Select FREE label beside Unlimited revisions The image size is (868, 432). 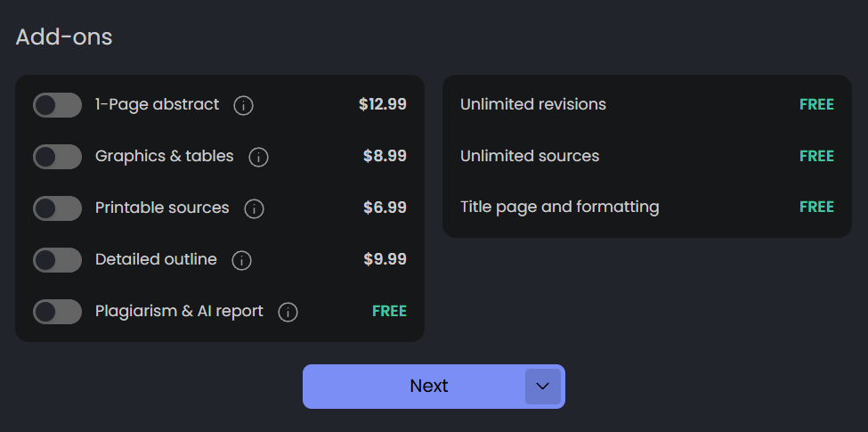pos(816,105)
